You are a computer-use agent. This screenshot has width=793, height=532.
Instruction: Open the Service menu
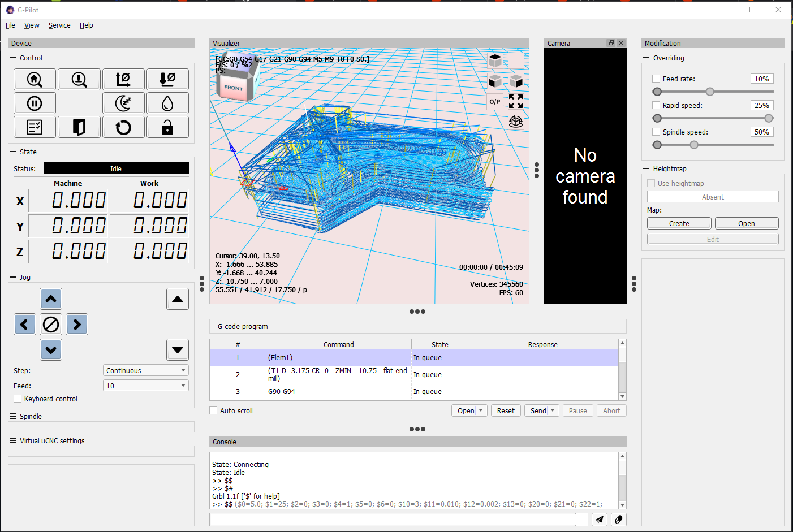click(x=59, y=25)
